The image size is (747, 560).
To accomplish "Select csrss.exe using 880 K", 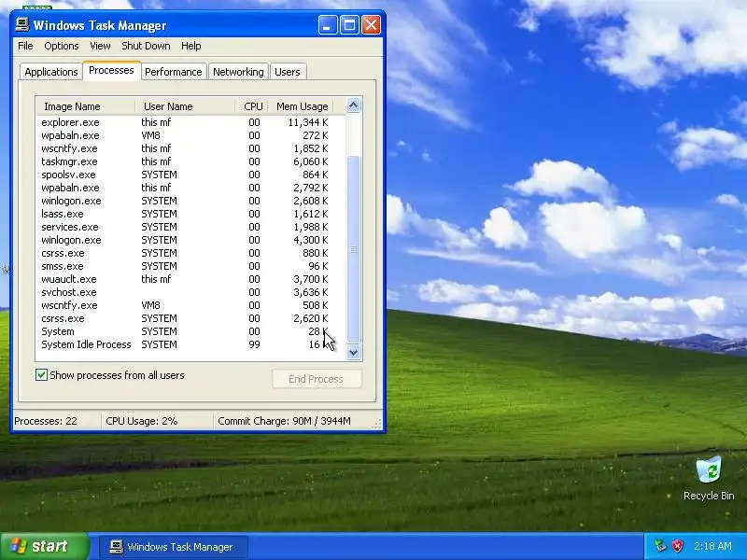I will click(x=190, y=253).
